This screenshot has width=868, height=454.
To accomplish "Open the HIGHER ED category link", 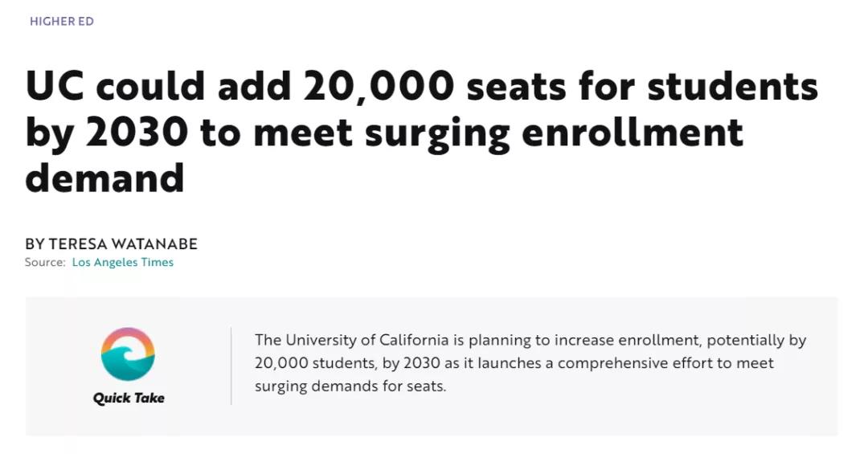I will click(62, 22).
